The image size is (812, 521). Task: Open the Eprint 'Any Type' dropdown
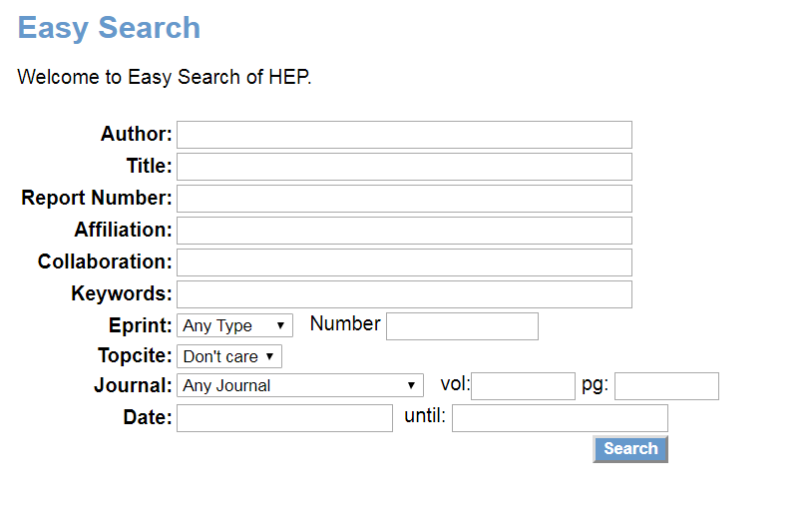(x=234, y=325)
